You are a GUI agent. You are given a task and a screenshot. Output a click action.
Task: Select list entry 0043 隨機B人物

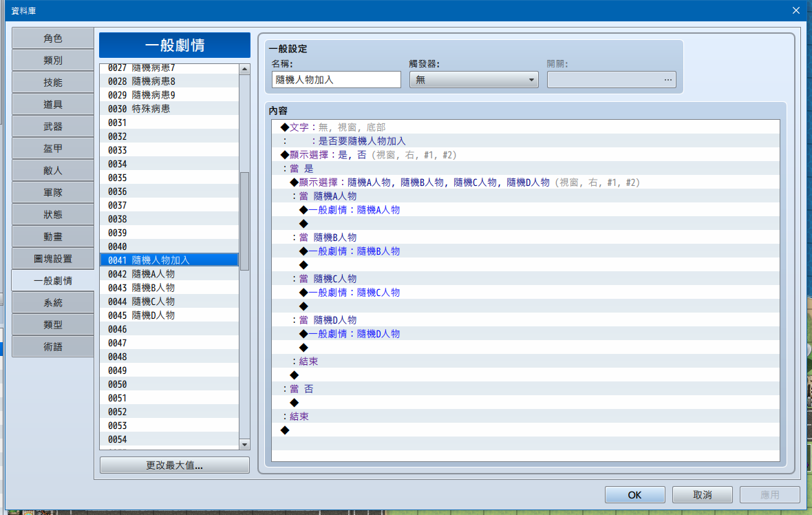[x=169, y=288]
